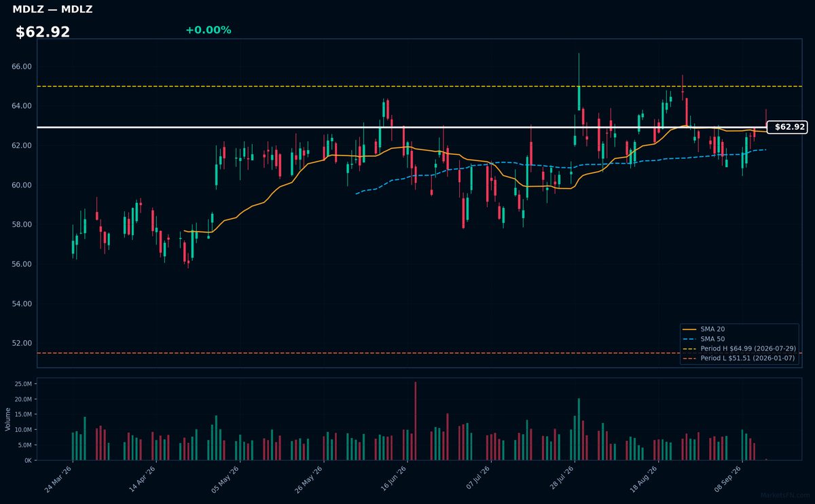This screenshot has width=815, height=504.
Task: Click the +0.00% change percentage
Action: pyautogui.click(x=208, y=30)
